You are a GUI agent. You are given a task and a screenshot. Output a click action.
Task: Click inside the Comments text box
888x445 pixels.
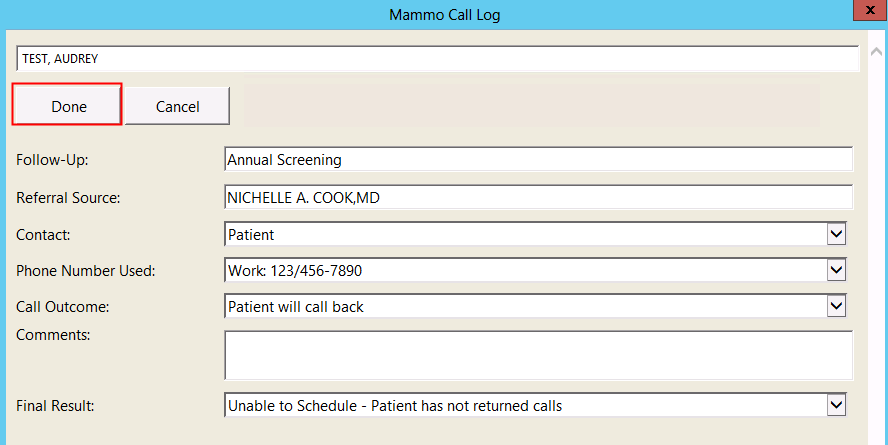click(538, 355)
